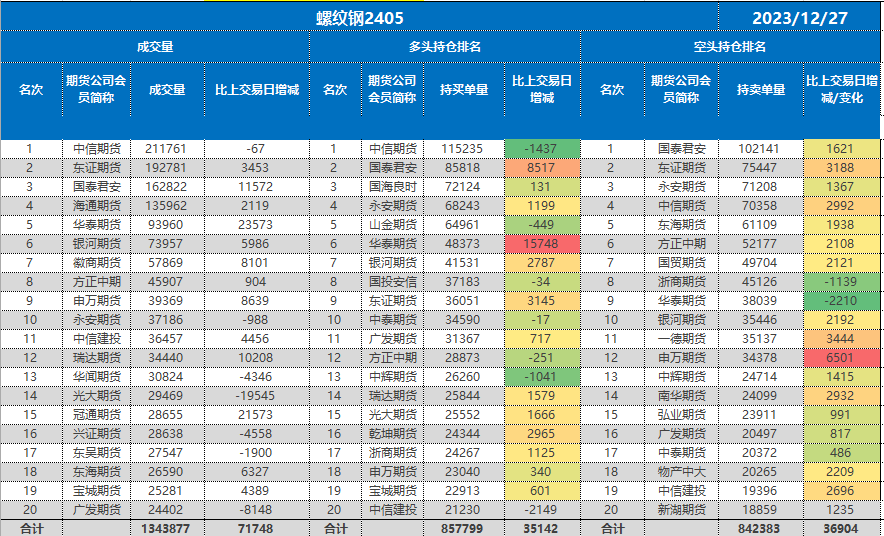Image resolution: width=884 pixels, height=536 pixels.
Task: Click the 华闻期货 cell
Action: pos(97,376)
